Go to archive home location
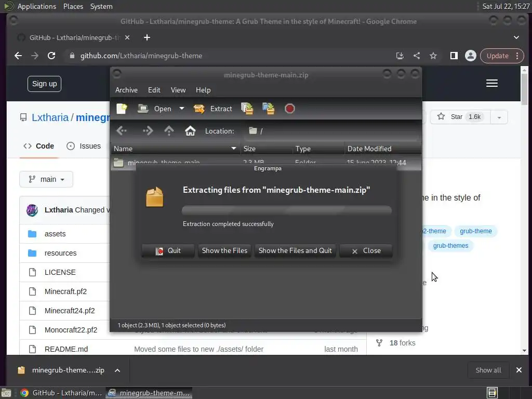 pos(190,130)
